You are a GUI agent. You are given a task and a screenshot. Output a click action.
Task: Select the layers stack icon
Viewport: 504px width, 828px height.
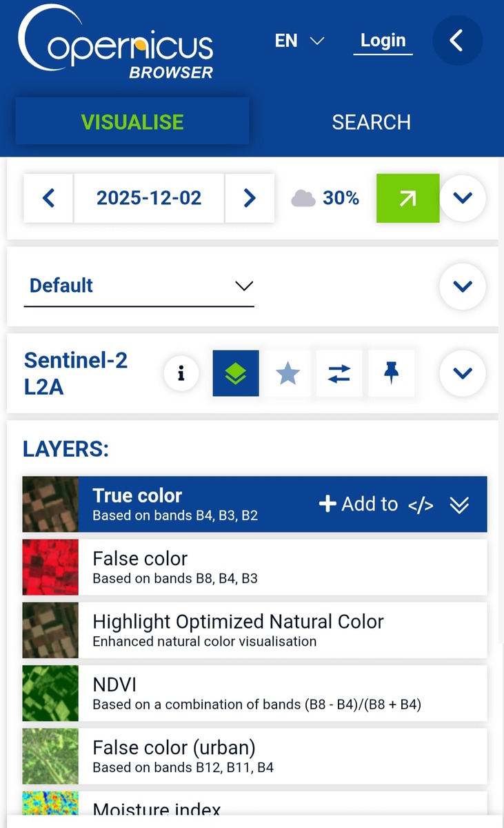236,373
